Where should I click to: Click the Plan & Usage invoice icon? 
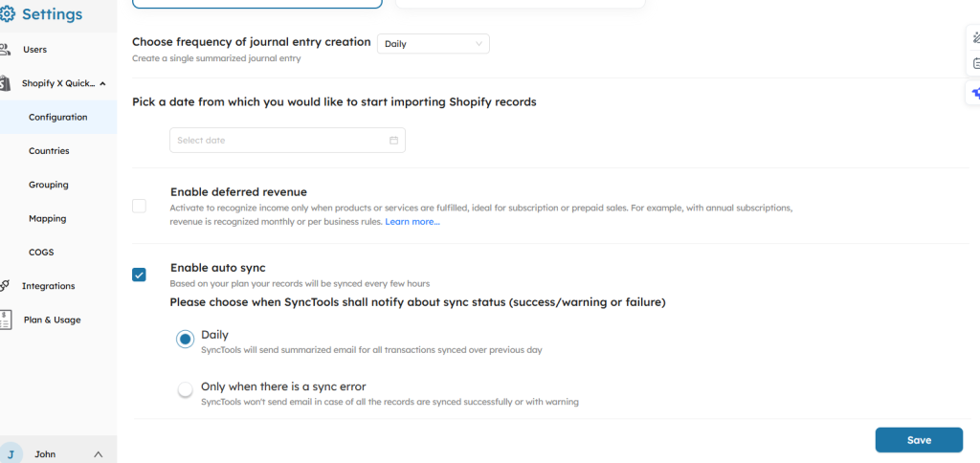pyautogui.click(x=6, y=320)
